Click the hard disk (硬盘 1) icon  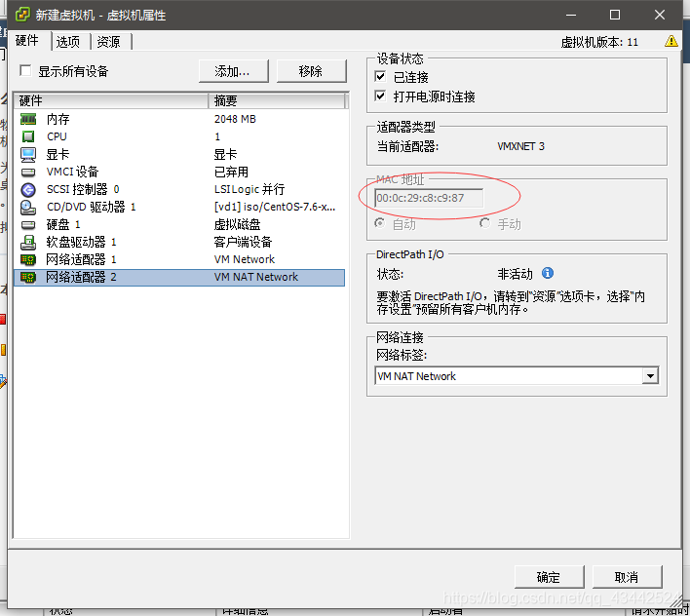pos(28,225)
